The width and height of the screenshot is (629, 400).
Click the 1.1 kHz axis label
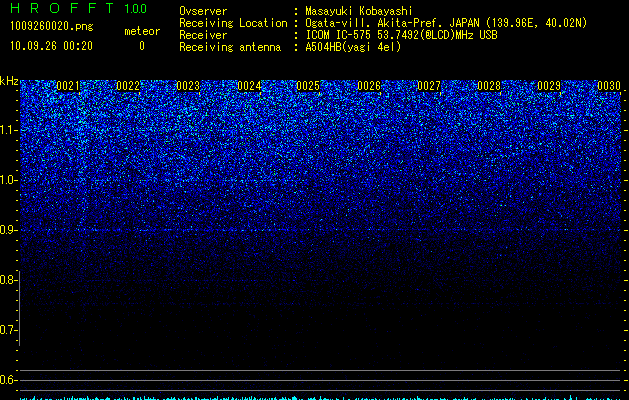(x=8, y=130)
